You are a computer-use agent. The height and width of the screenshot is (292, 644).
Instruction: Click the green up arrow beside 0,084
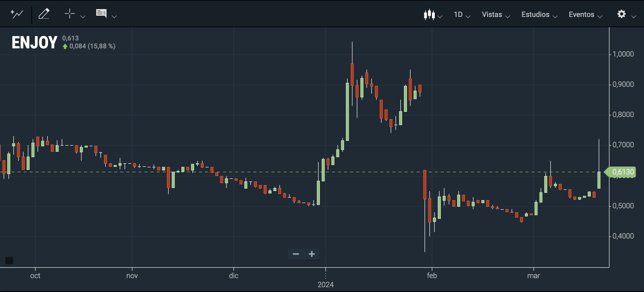(65, 46)
